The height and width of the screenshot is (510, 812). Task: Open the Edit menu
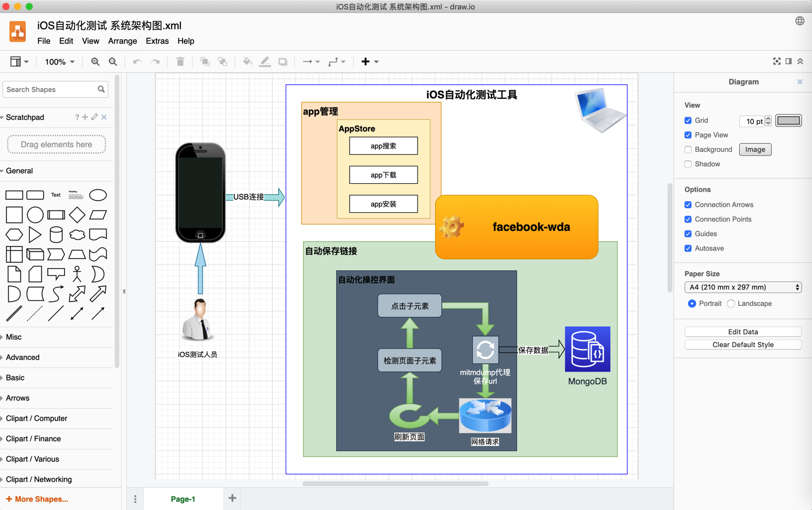[66, 41]
